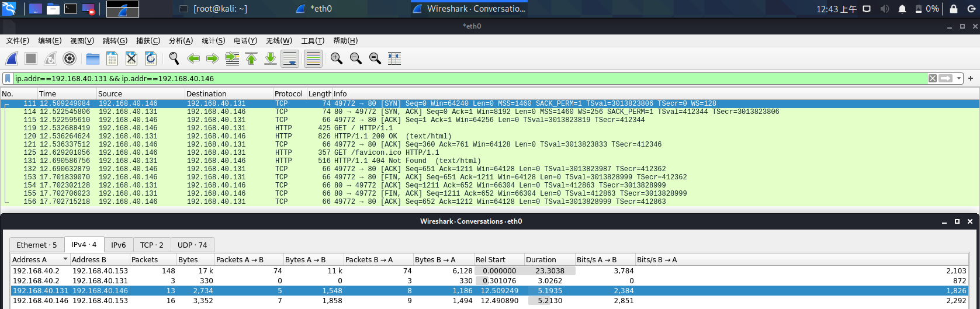The image size is (980, 309).
Task: Open the 跳转(G) menu
Action: click(115, 41)
